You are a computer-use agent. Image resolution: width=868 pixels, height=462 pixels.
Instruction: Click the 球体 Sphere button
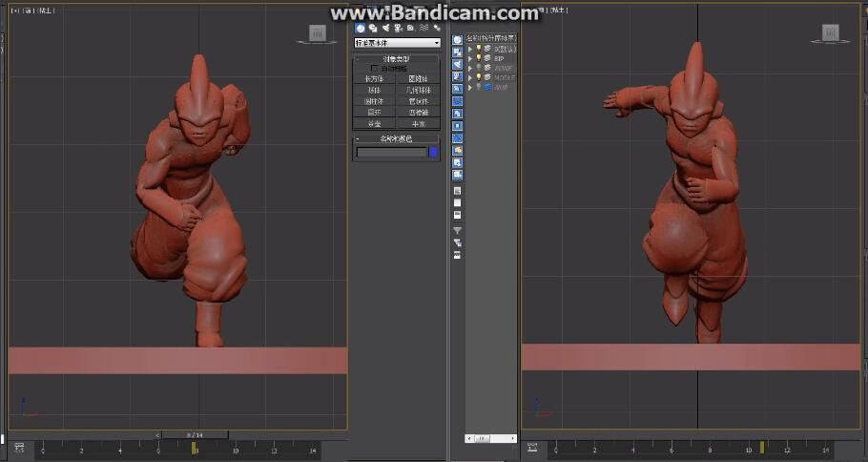click(x=374, y=91)
